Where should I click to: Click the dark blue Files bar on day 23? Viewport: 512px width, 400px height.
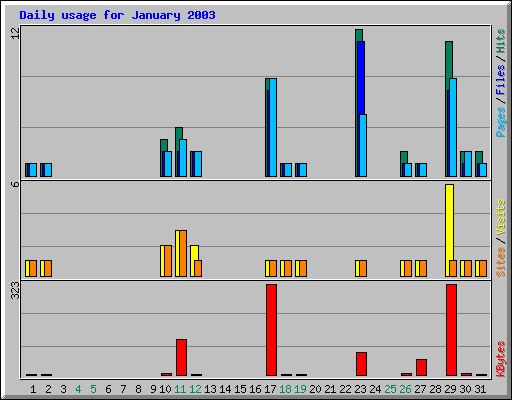point(361,78)
